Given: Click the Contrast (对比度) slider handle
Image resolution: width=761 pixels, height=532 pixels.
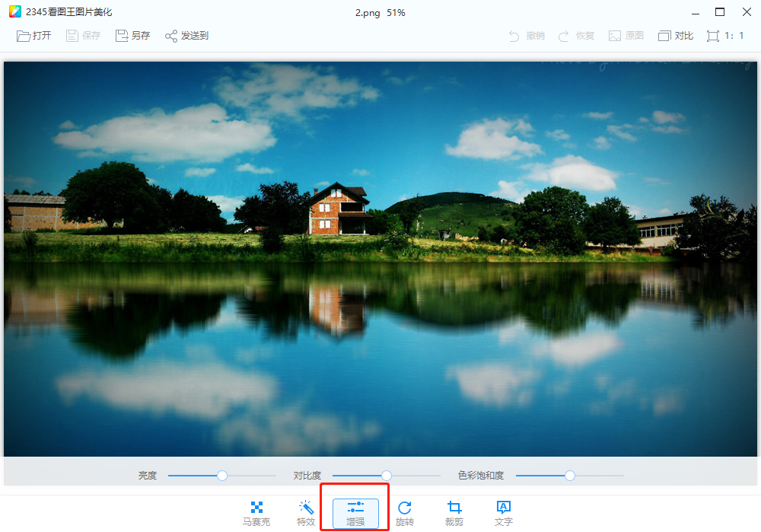Looking at the screenshot, I should (387, 476).
